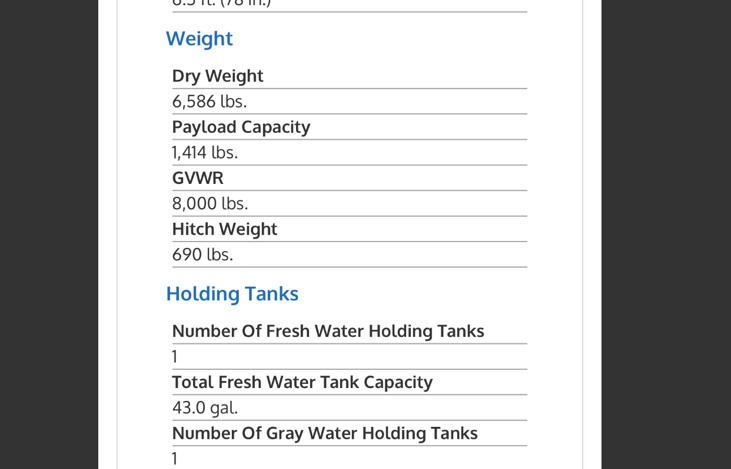Select Total Fresh Water Tank Capacity label
Viewport: 731px width, 469px height.
pyautogui.click(x=302, y=382)
